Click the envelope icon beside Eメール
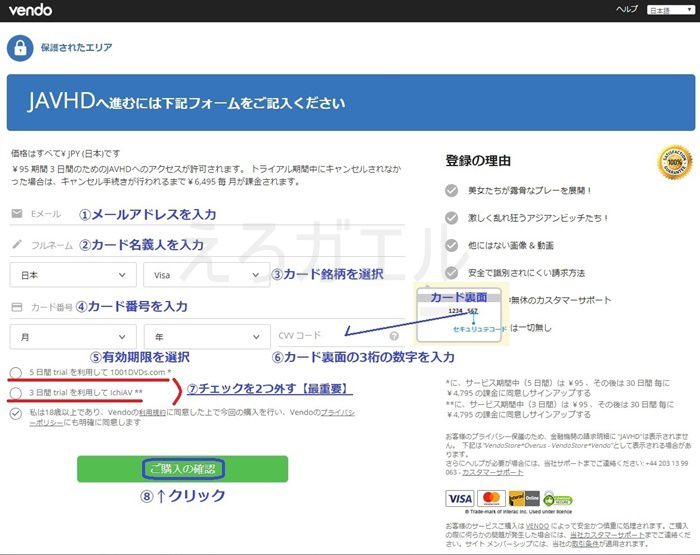 [17, 213]
